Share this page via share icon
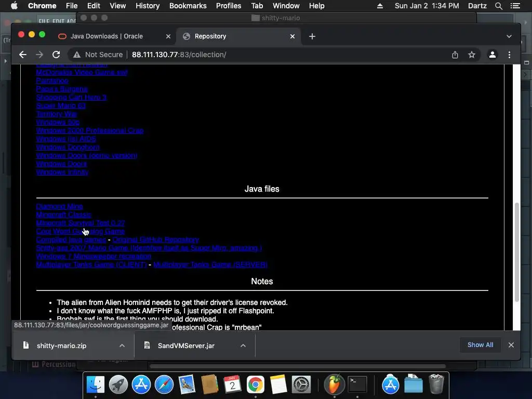This screenshot has height=399, width=532. pyautogui.click(x=455, y=55)
